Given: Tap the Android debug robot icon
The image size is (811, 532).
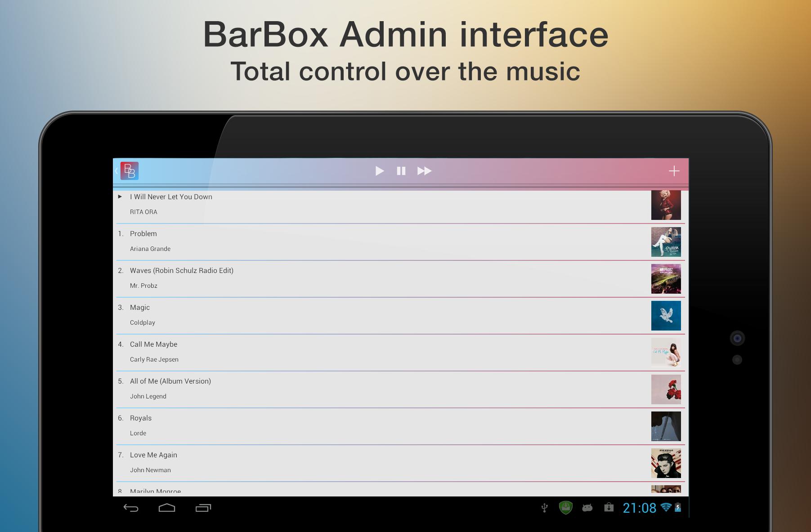Looking at the screenshot, I should click(587, 508).
